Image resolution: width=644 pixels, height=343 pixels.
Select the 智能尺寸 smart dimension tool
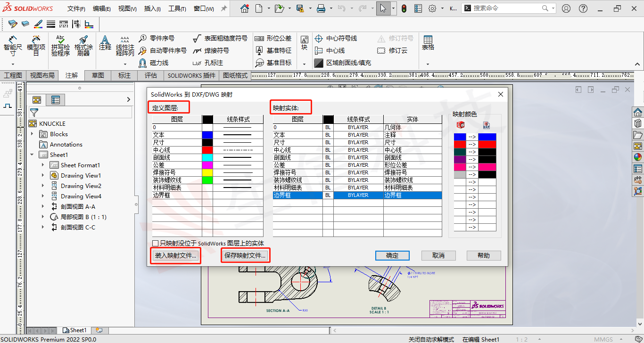[x=13, y=46]
